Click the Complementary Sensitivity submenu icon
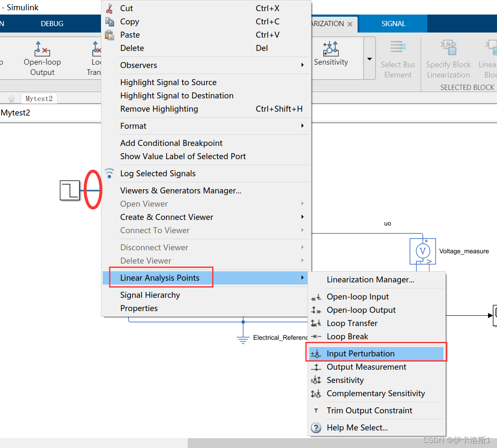The height and width of the screenshot is (448, 497). [316, 394]
